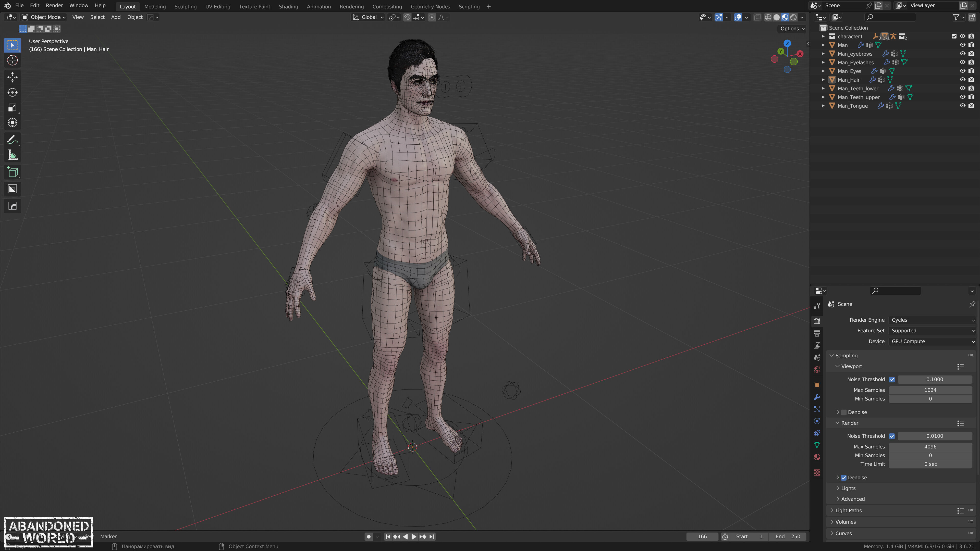Open the Modifier properties wrench tab
Image resolution: width=980 pixels, height=551 pixels.
point(817,397)
